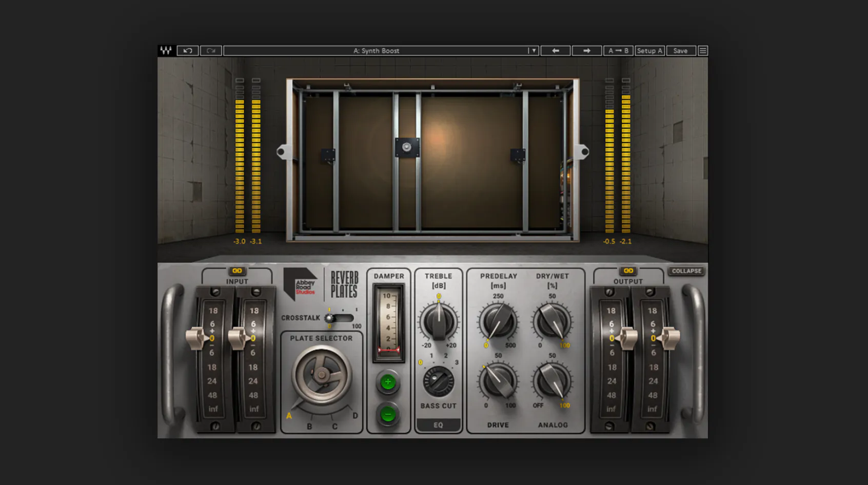The height and width of the screenshot is (485, 868).
Task: Open the 'A: Synth Boost' preset menu
Action: [x=377, y=50]
